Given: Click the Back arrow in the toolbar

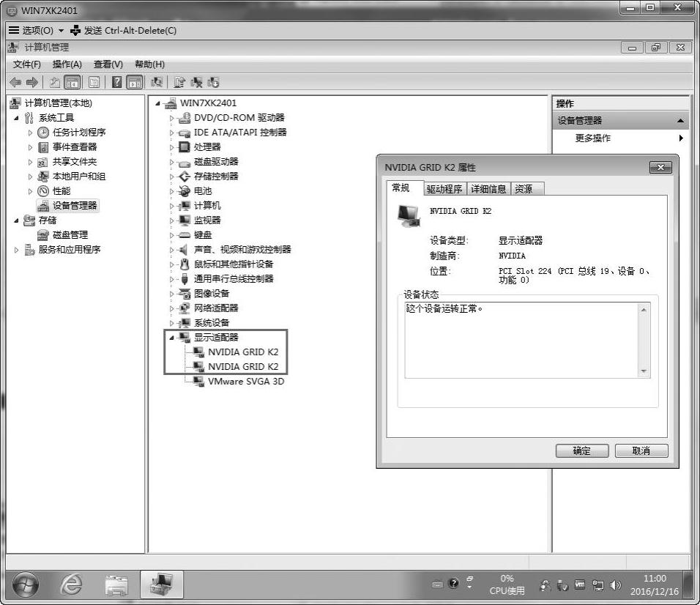Looking at the screenshot, I should click(15, 82).
